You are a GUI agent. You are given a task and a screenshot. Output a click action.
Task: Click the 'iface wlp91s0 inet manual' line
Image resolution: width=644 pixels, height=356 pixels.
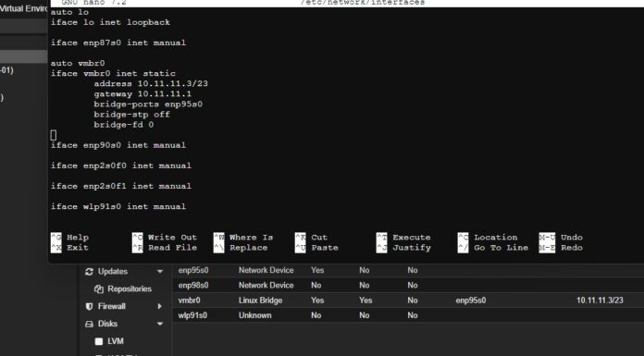coord(118,206)
